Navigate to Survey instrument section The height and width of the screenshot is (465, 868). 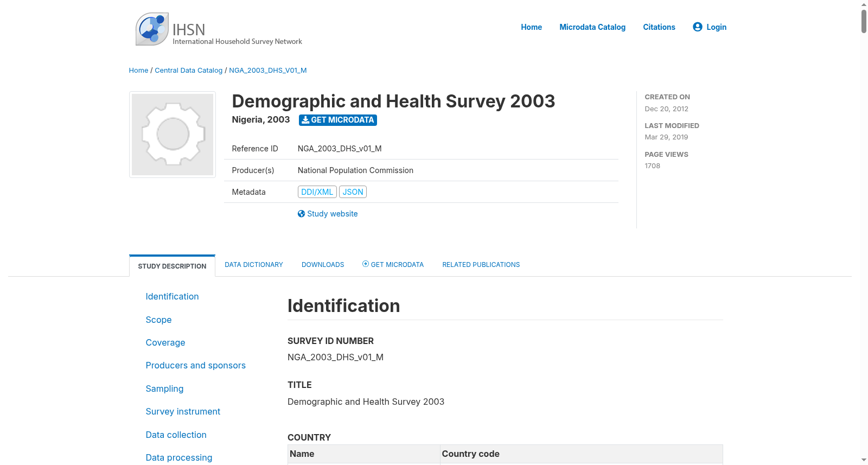tap(183, 412)
